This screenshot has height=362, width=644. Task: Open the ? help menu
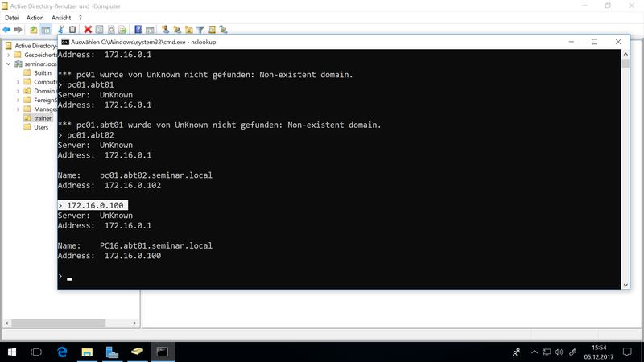tap(80, 18)
